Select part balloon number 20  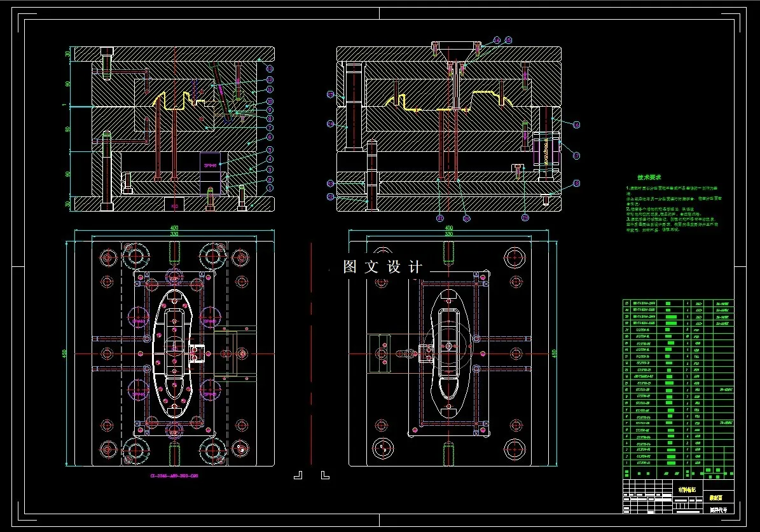(466, 219)
